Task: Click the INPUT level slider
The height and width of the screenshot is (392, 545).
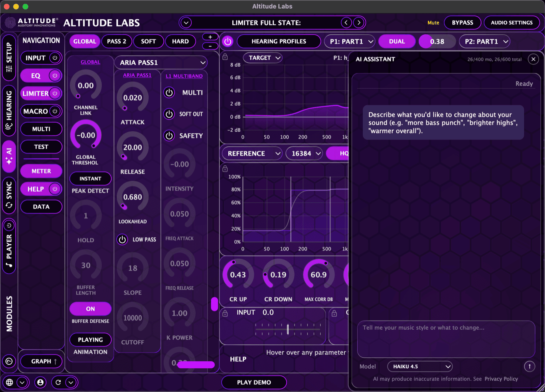Action: point(288,329)
